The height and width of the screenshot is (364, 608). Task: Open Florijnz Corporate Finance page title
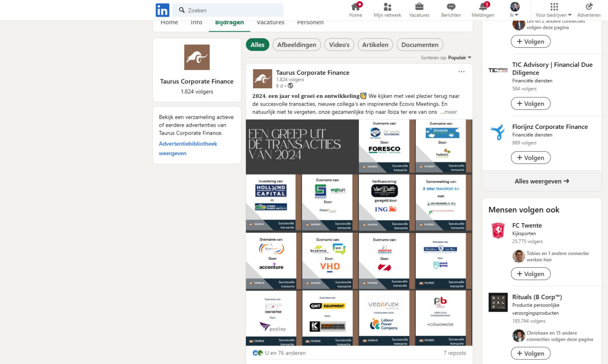coord(550,127)
